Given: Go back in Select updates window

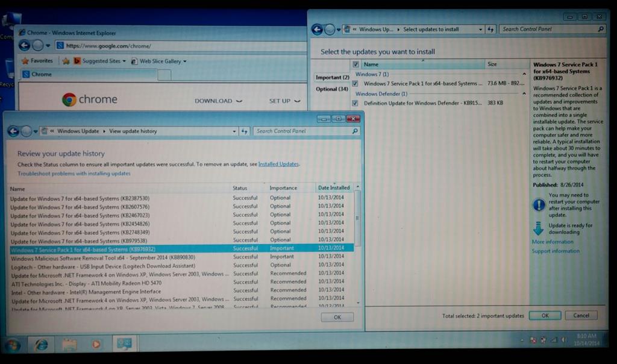Looking at the screenshot, I should [x=317, y=30].
